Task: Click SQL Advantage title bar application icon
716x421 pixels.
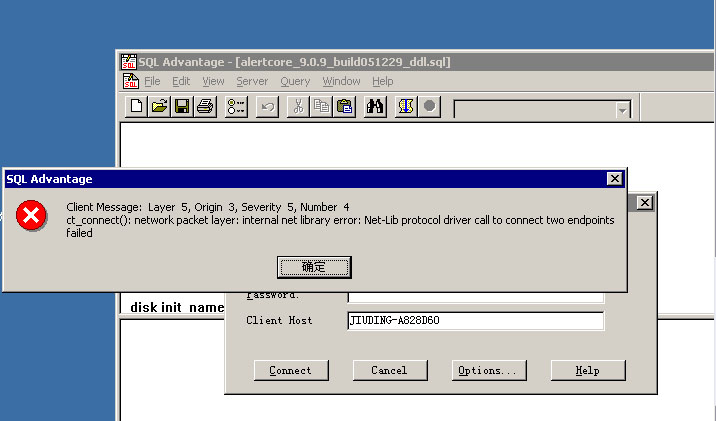Action: (x=129, y=62)
